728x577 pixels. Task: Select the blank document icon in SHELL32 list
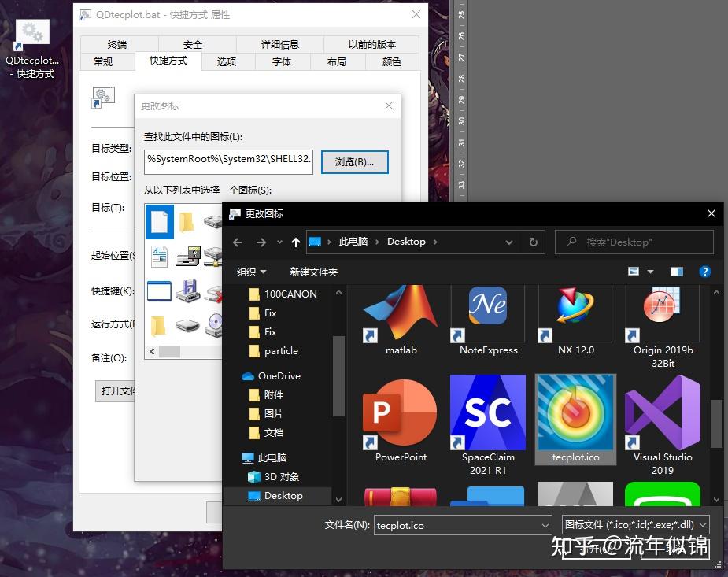[x=159, y=221]
